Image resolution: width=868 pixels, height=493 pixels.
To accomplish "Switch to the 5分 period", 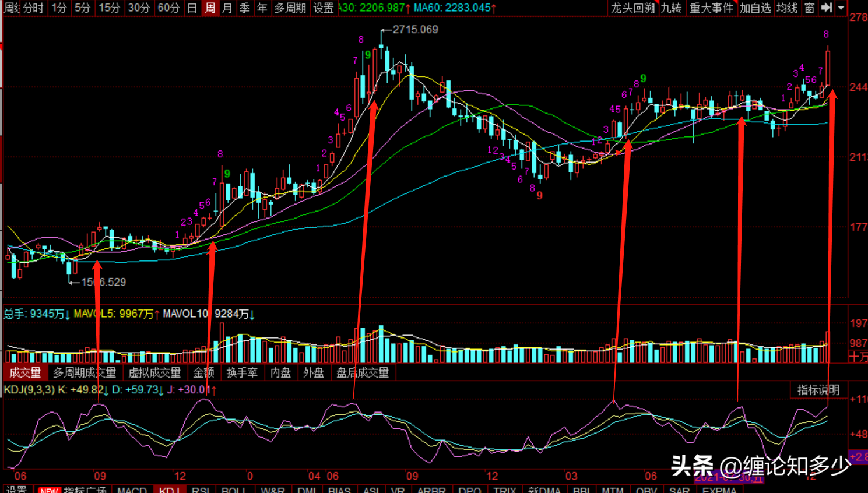I will pos(82,8).
